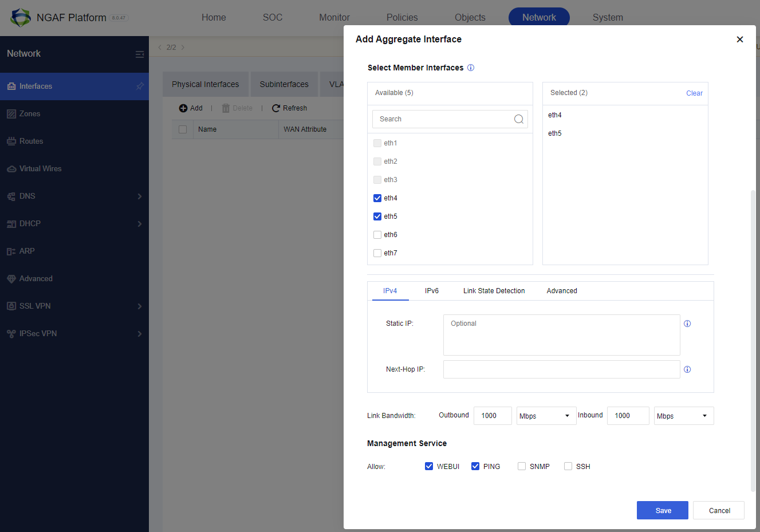Image resolution: width=760 pixels, height=532 pixels.
Task: Click the ARP sidebar icon
Action: pos(11,251)
